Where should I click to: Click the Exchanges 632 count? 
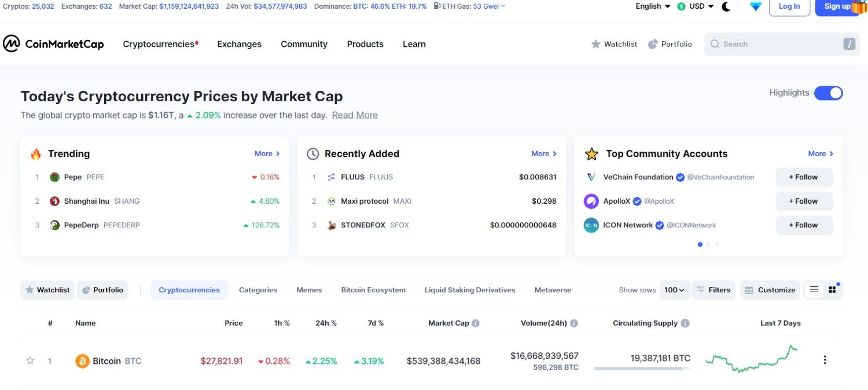tap(105, 6)
